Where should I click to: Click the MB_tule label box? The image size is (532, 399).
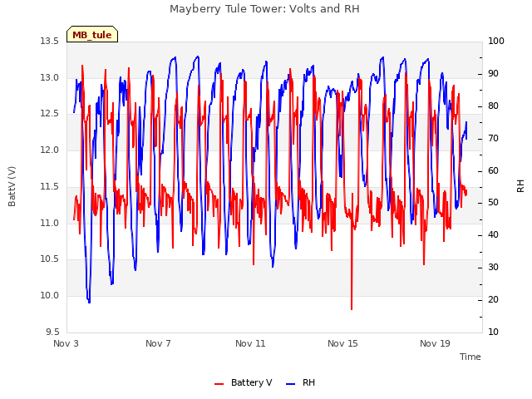tap(92, 34)
